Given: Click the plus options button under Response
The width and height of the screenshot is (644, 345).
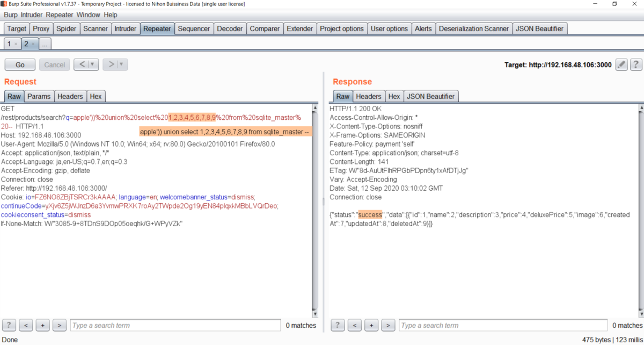Looking at the screenshot, I should (371, 325).
